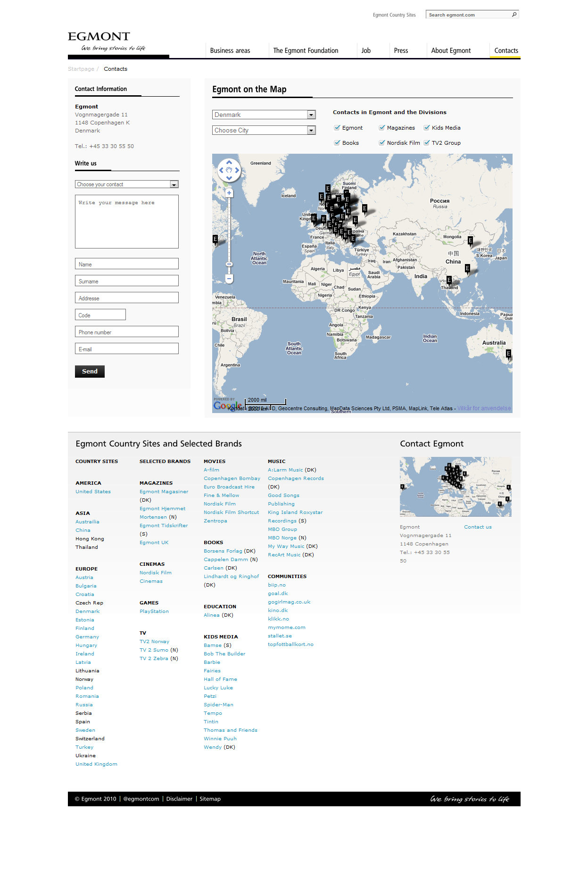Open the PlayStation games link

(154, 612)
